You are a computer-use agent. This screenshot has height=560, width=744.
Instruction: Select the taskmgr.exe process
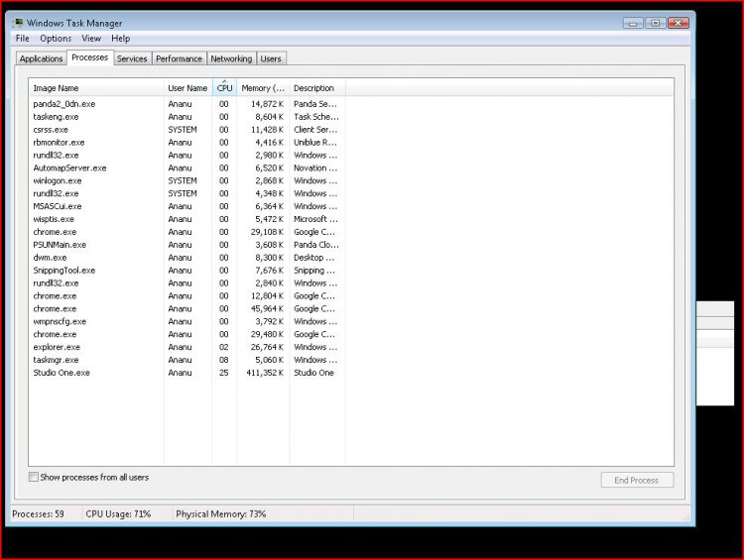pos(186,360)
